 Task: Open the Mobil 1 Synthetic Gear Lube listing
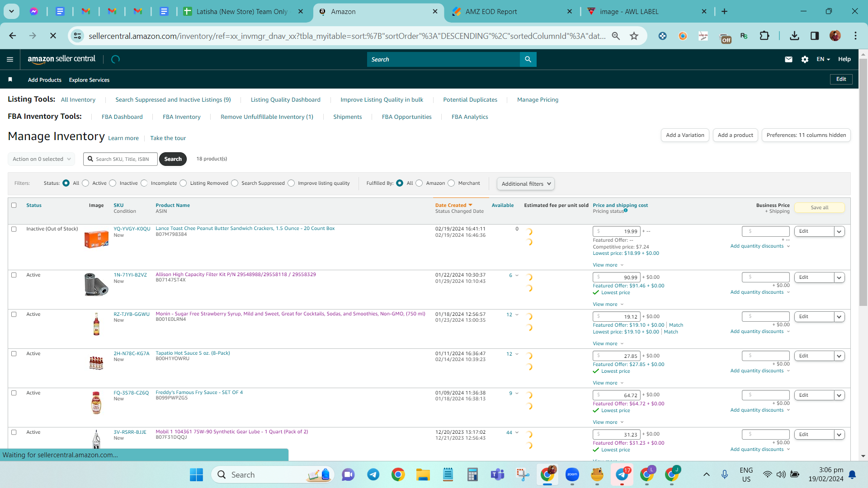click(x=232, y=432)
